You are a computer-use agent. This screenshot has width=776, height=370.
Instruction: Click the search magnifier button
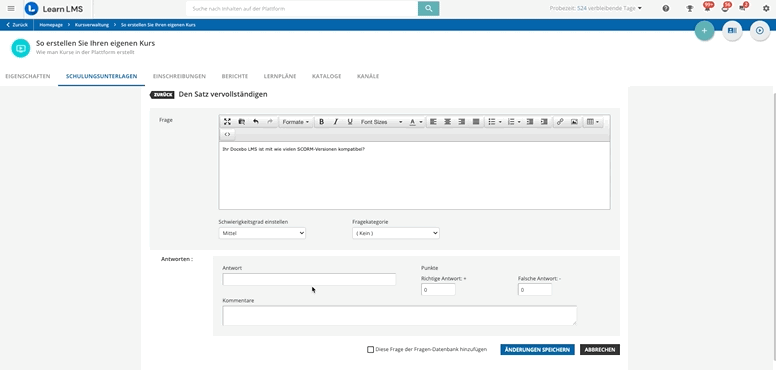[x=429, y=8]
